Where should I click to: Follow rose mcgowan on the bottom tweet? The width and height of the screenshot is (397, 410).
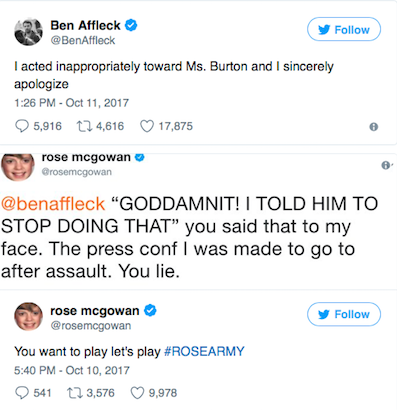click(344, 314)
